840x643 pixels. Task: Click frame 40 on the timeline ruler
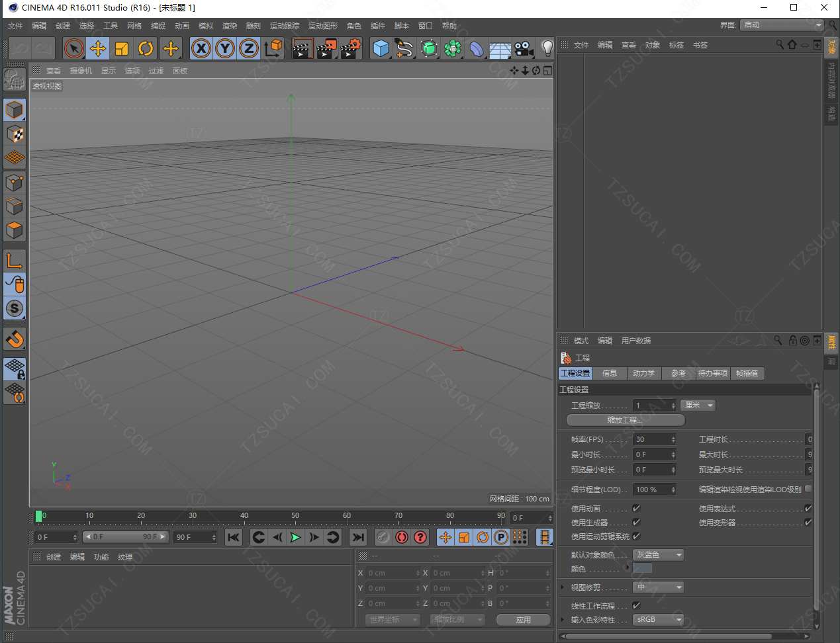pos(244,516)
